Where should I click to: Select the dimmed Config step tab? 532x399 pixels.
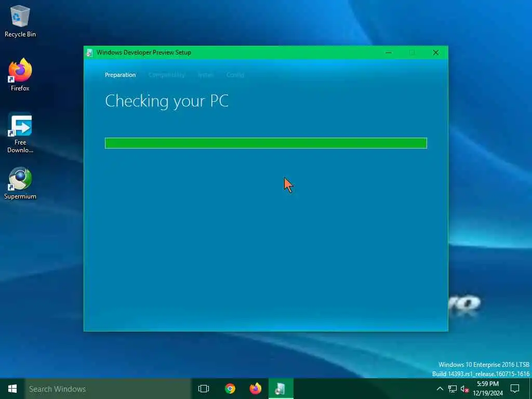[x=235, y=75]
